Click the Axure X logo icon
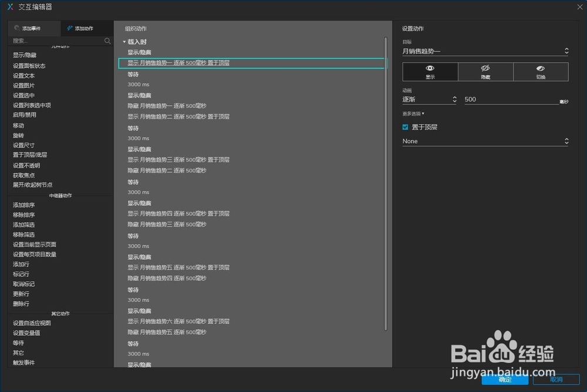 (10, 6)
